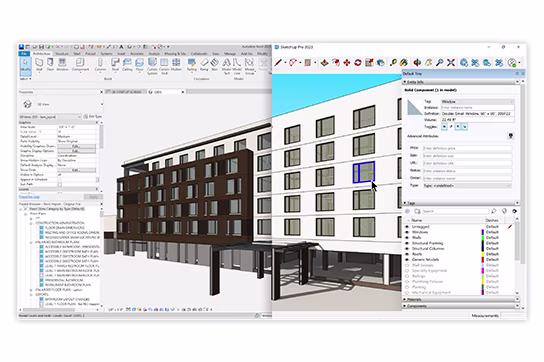Image resolution: width=544 pixels, height=362 pixels.
Task: Click the Walls tag green color swatch
Action: click(482, 238)
